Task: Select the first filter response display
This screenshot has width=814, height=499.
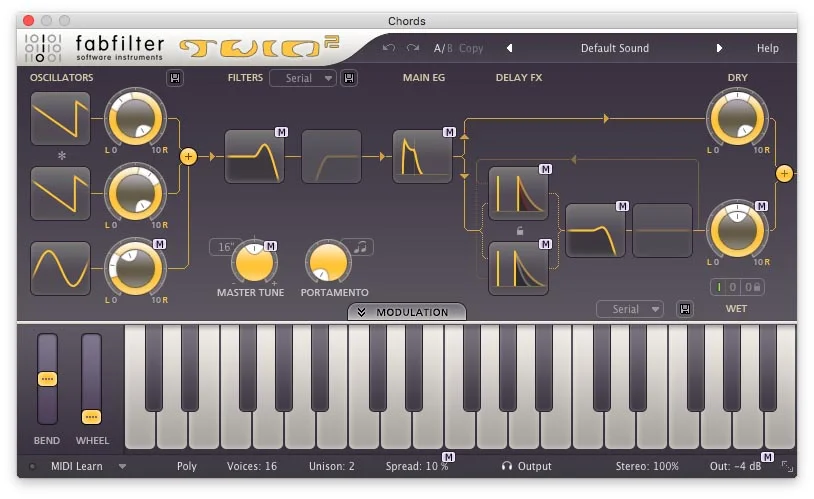Action: [254, 156]
